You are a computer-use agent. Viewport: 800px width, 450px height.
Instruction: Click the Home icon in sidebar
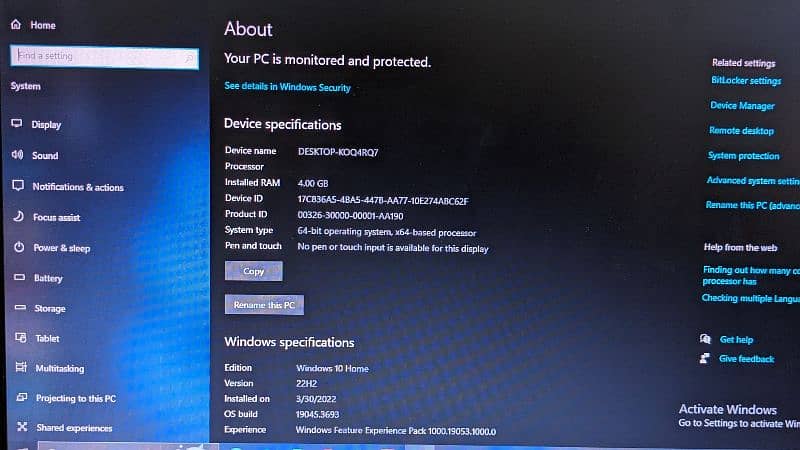click(x=17, y=25)
